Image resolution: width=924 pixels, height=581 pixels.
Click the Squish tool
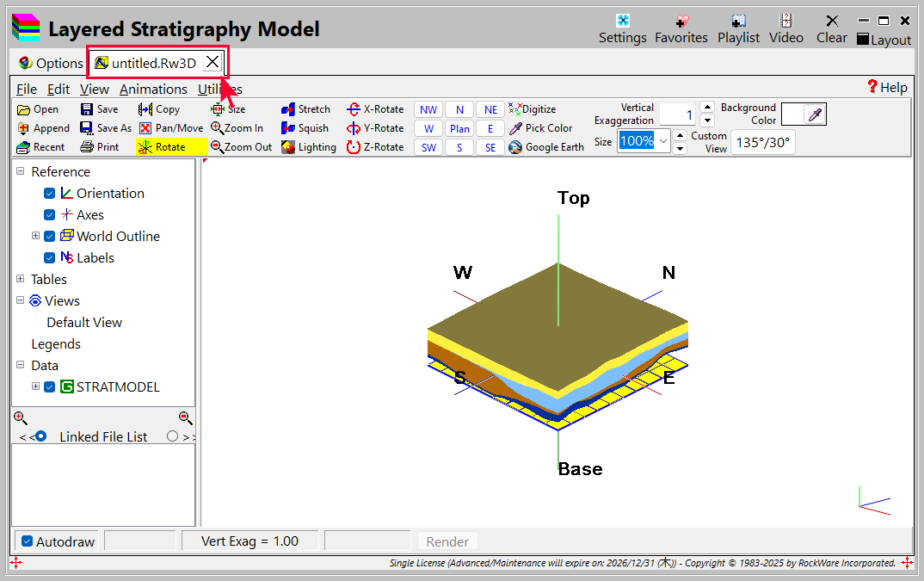point(305,128)
